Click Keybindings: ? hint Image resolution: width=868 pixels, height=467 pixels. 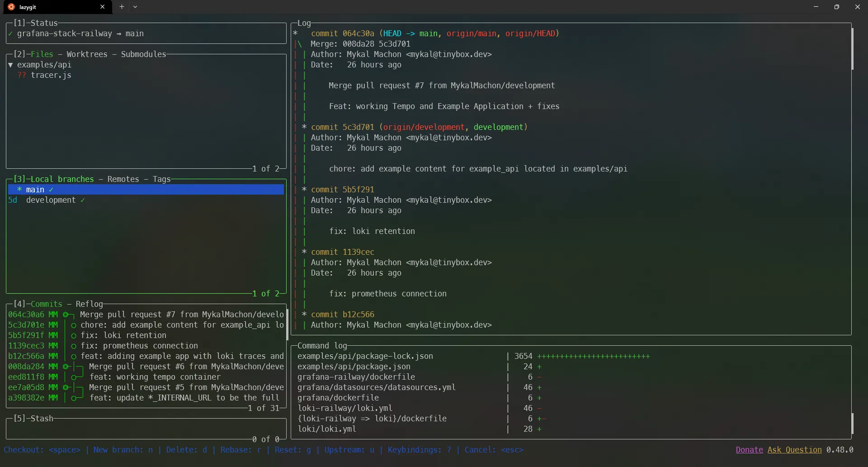(419, 450)
